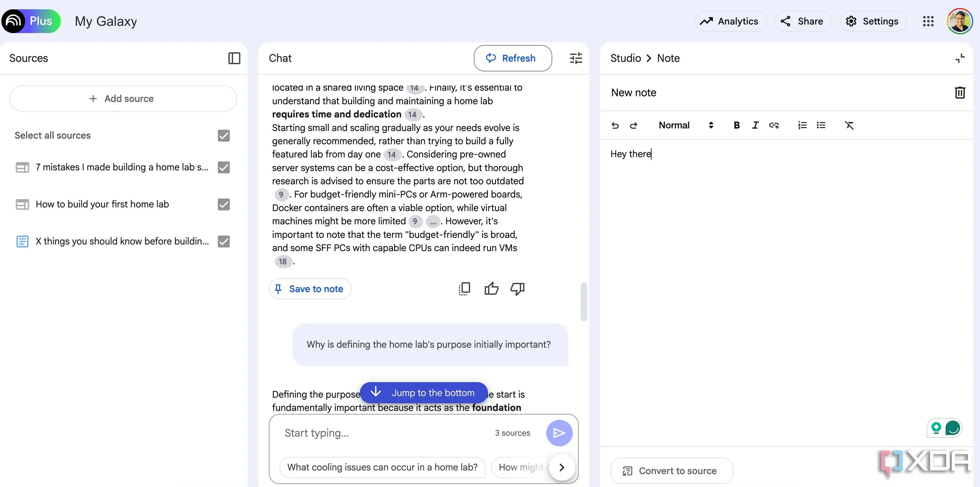Uncheck the 7 mistakes home lab source
This screenshot has width=980, height=487.
point(224,167)
